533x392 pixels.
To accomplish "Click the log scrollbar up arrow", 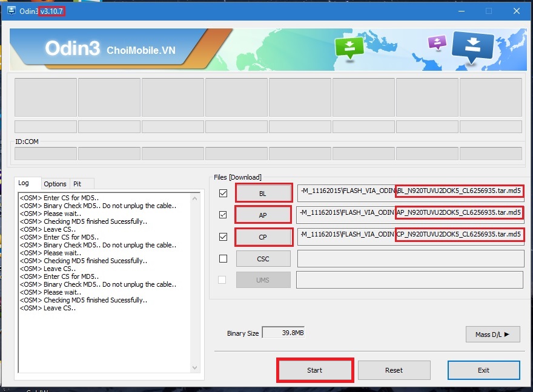I will (x=195, y=198).
